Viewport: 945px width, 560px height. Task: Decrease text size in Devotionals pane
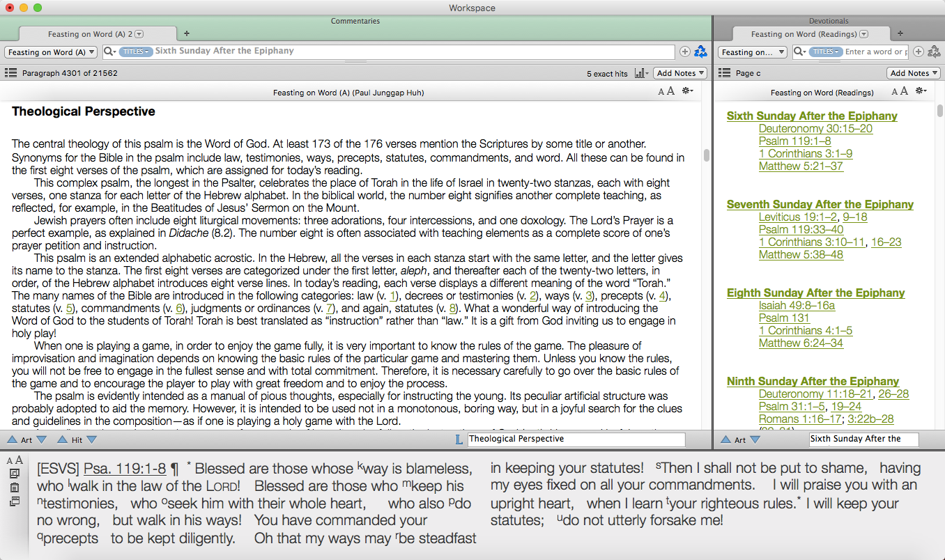pos(895,92)
